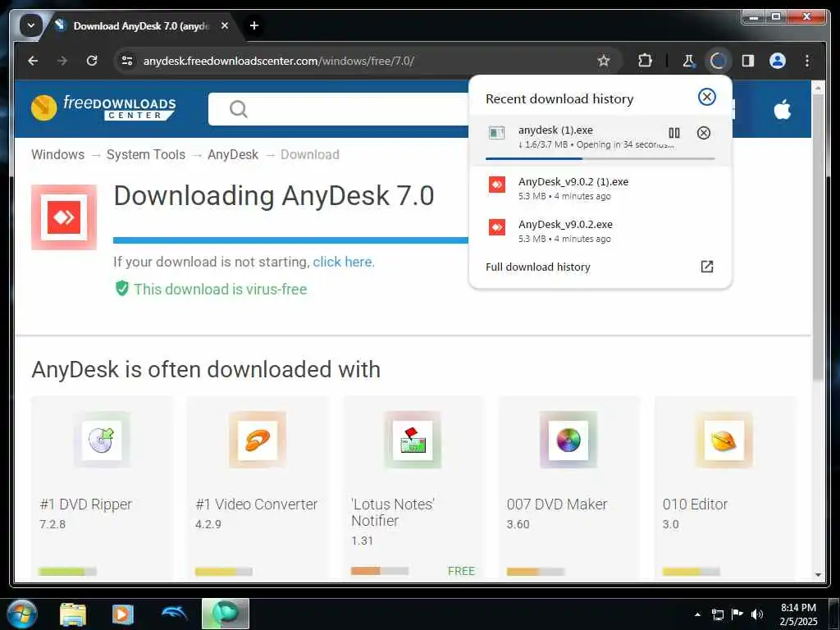Show hidden system tray icons
Screen dimensions: 840x630
pyautogui.click(x=697, y=614)
